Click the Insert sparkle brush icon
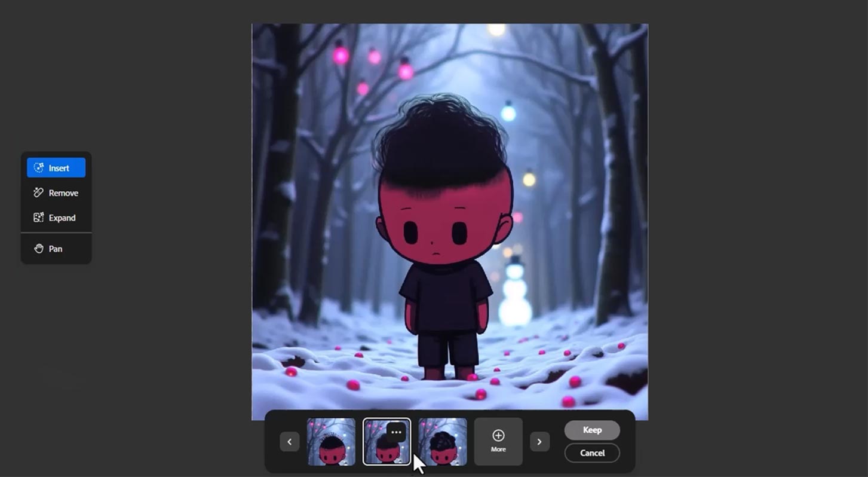The image size is (868, 477). (x=39, y=168)
